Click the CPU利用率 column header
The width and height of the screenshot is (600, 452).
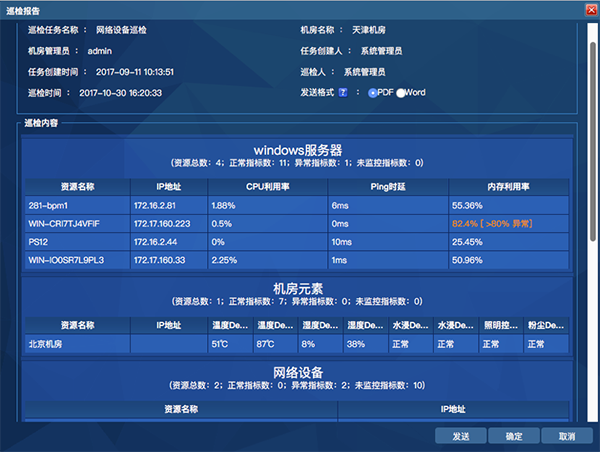coord(267,186)
